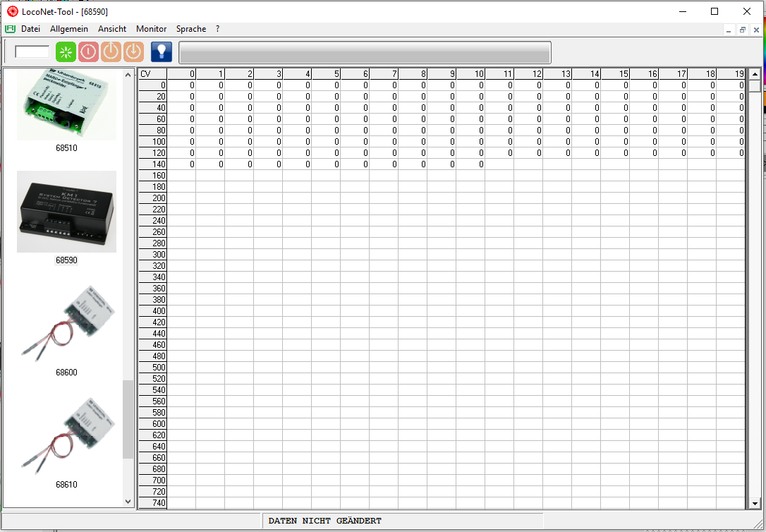Open the Sprache menu
Screen dimensions: 766x532
[x=191, y=29]
